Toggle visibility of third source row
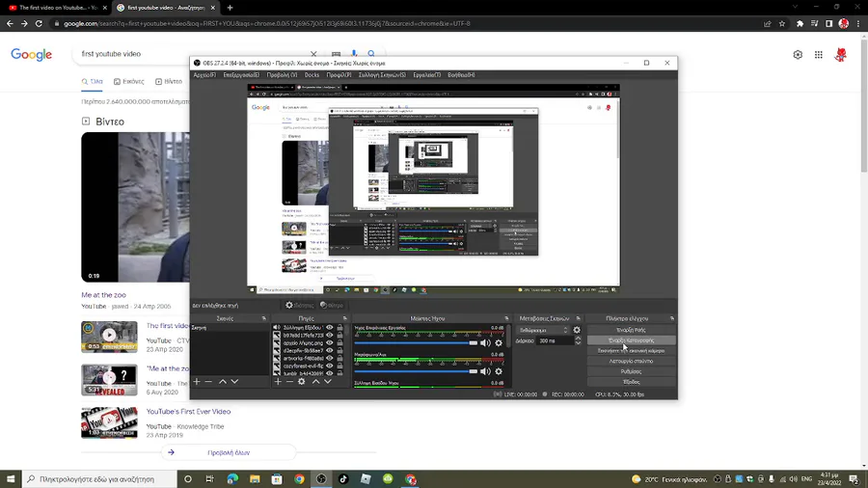This screenshot has width=868, height=488. [x=330, y=343]
